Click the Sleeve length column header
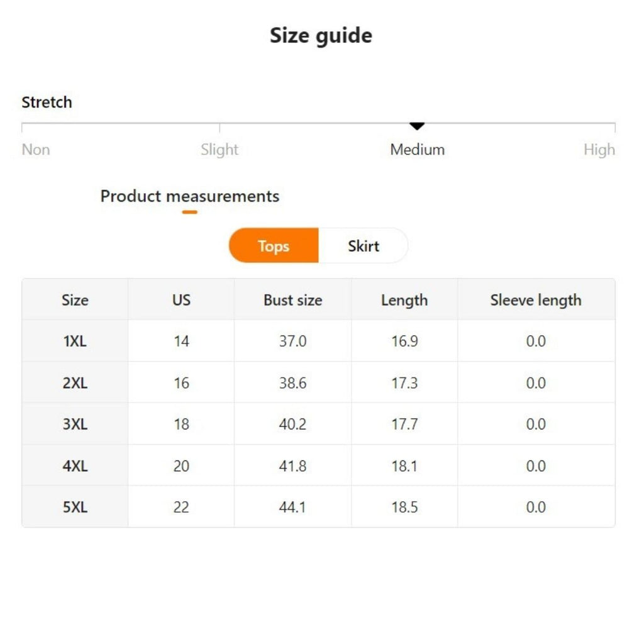The width and height of the screenshot is (644, 644). click(x=536, y=300)
